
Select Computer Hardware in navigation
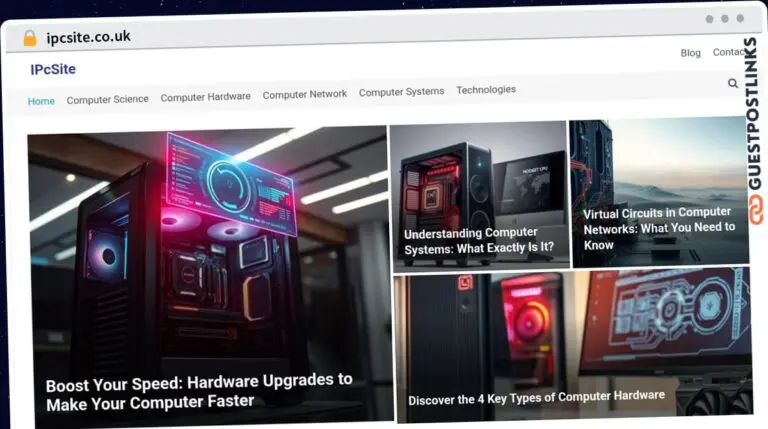coord(205,97)
